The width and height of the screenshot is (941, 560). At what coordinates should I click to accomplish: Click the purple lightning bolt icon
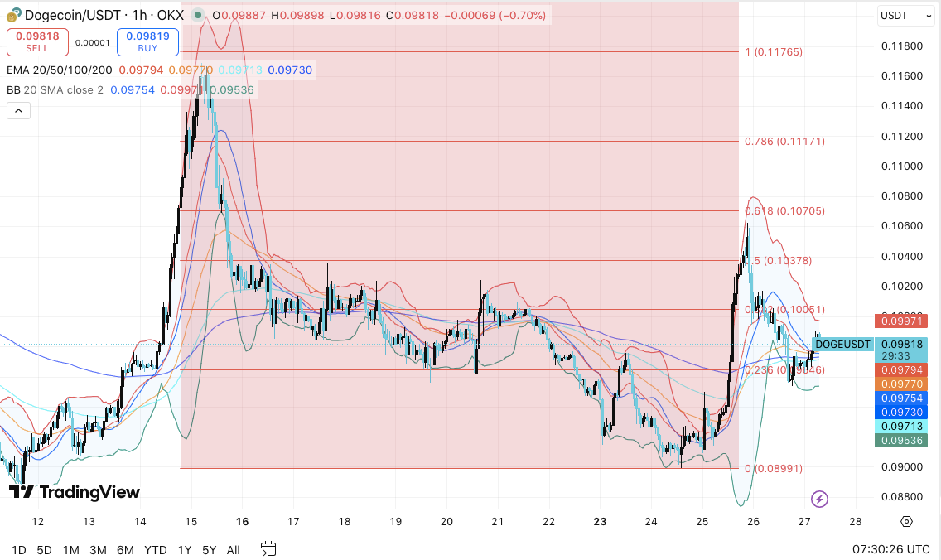click(x=819, y=499)
